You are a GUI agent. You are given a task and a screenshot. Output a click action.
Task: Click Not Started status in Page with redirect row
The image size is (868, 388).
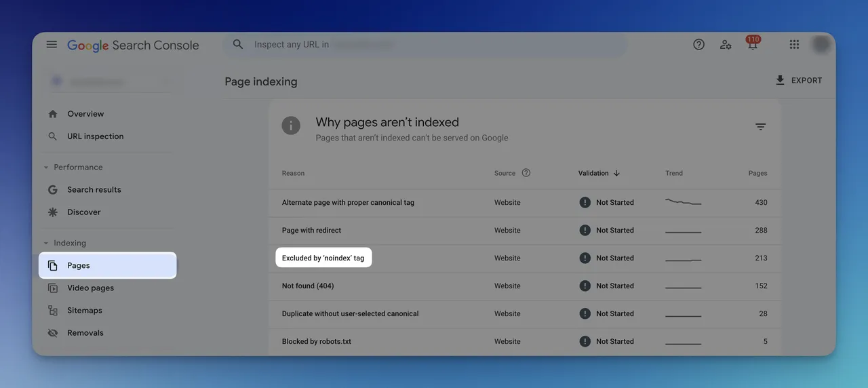(x=615, y=231)
